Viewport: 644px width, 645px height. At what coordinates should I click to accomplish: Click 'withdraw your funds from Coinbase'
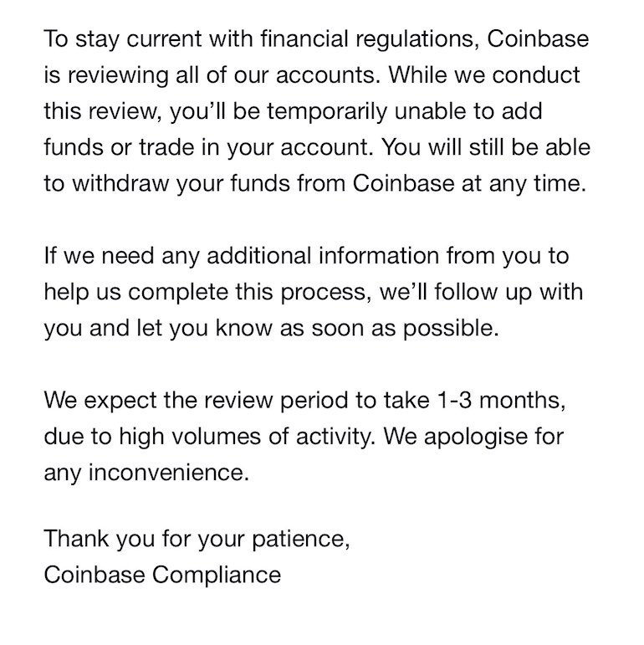pyautogui.click(x=263, y=185)
